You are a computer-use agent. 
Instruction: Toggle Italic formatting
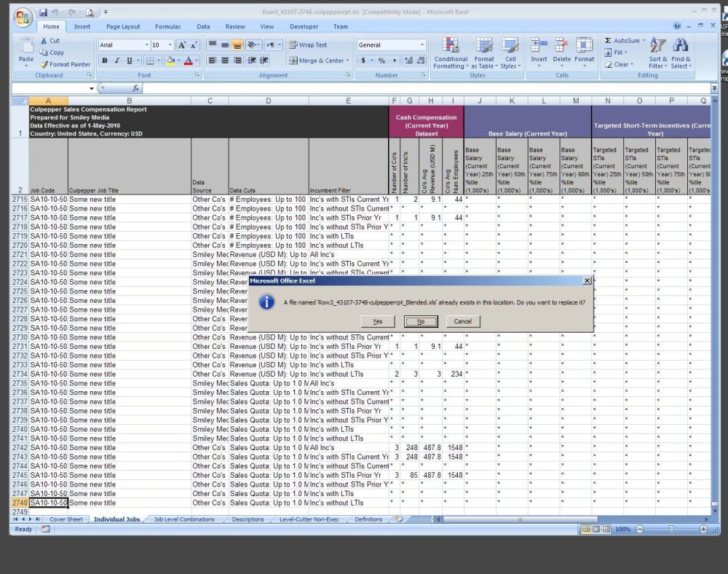[x=117, y=61]
